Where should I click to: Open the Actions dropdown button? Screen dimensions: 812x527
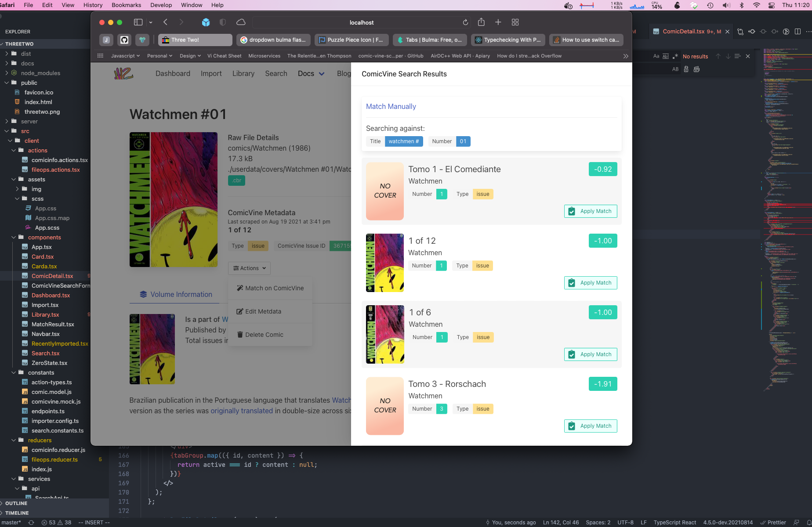(249, 268)
